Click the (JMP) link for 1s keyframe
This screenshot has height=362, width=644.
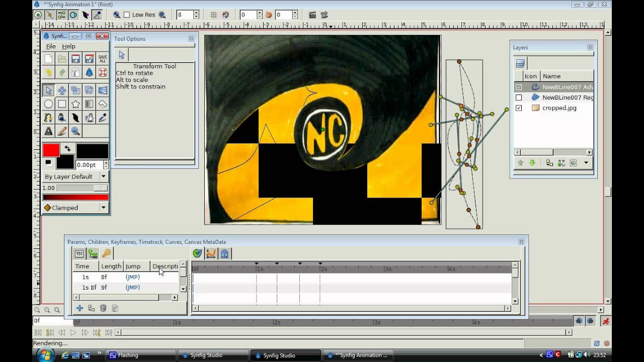133,277
